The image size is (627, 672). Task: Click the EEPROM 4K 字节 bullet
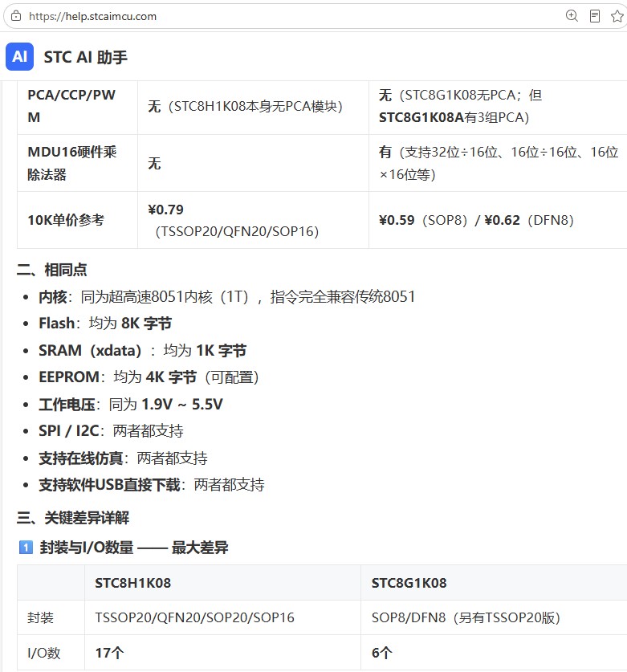pyautogui.click(x=149, y=377)
